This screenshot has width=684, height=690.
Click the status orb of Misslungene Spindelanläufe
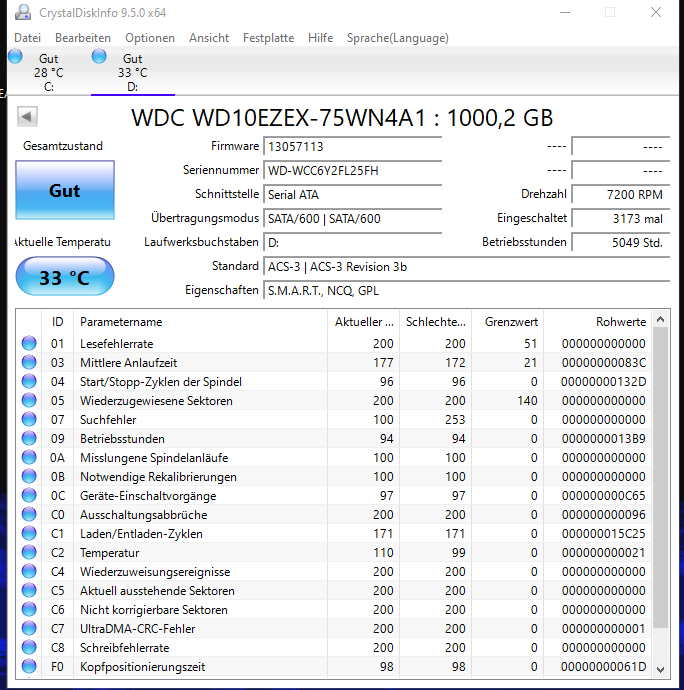(29, 457)
